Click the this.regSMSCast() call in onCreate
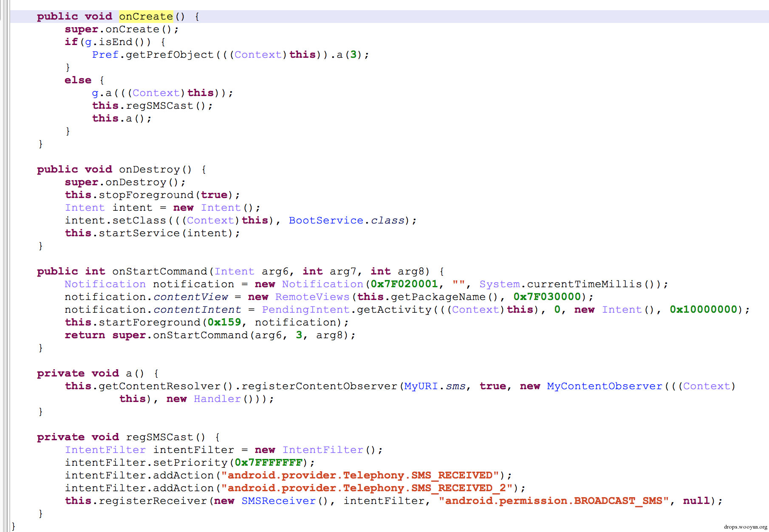 click(153, 106)
